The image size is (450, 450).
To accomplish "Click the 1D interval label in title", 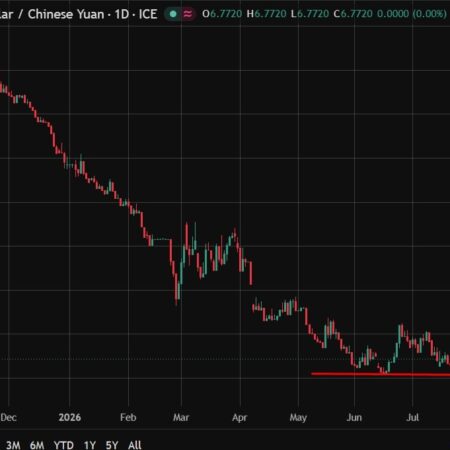I will coord(122,14).
